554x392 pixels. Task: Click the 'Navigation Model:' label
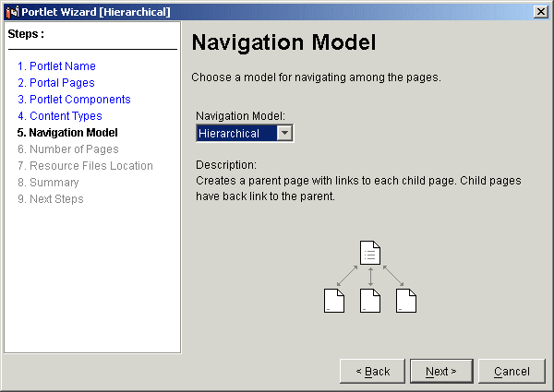pos(240,115)
